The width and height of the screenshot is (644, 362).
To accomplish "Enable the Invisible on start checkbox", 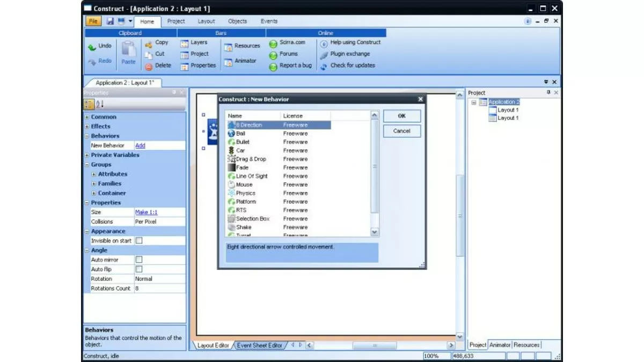I will pyautogui.click(x=138, y=241).
